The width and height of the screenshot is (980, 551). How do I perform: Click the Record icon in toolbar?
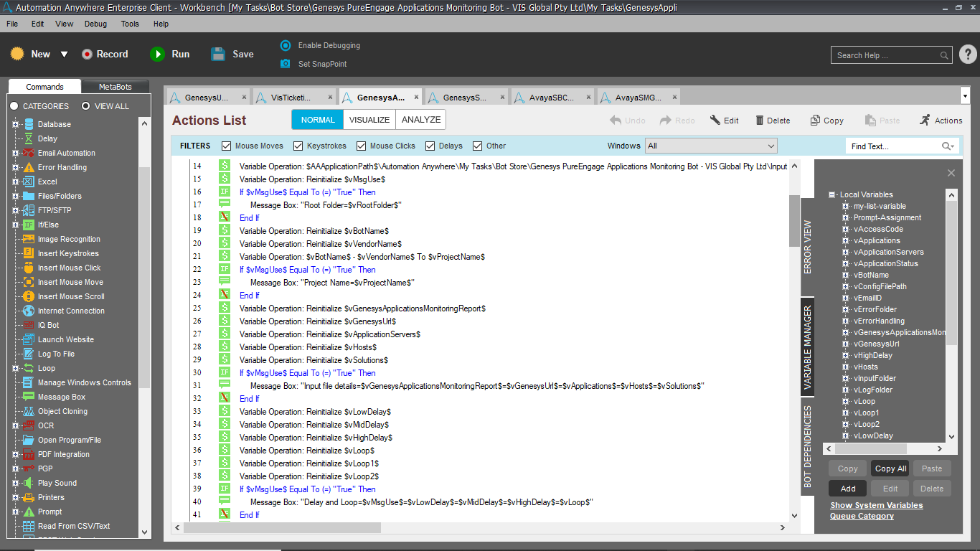click(88, 55)
